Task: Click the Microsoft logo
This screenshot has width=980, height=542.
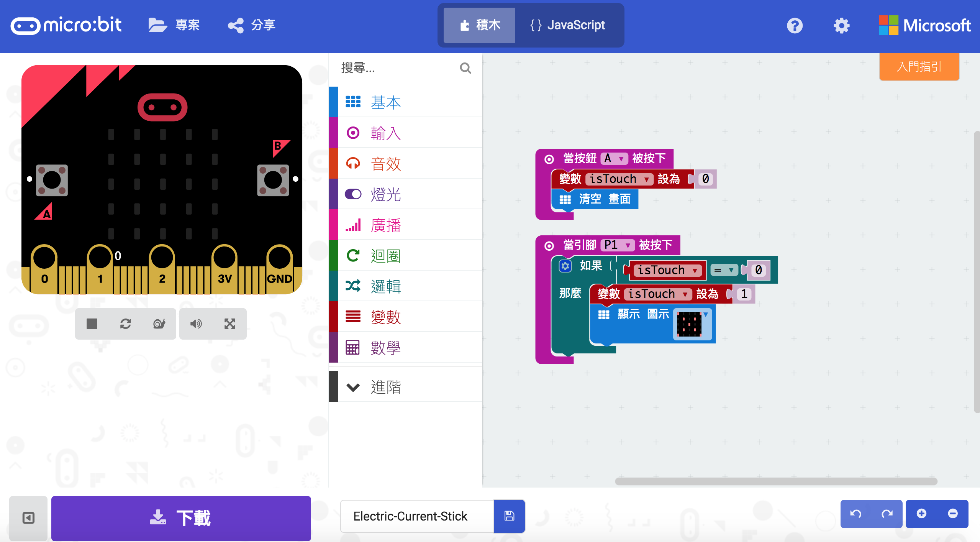Action: 924,25
